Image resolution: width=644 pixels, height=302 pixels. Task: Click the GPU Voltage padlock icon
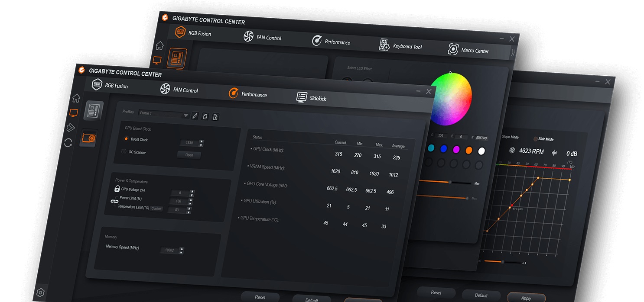pos(117,189)
